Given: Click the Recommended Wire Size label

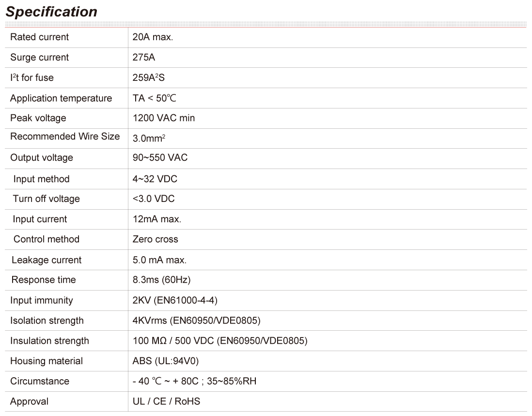Looking at the screenshot, I should pyautogui.click(x=65, y=137).
